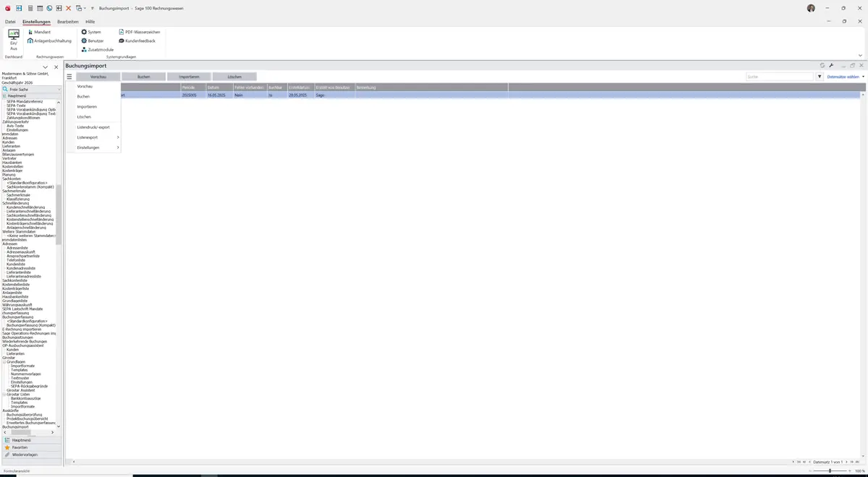868x477 pixels.
Task: Toggle the Dashboard Ein/Aus button
Action: (x=14, y=39)
